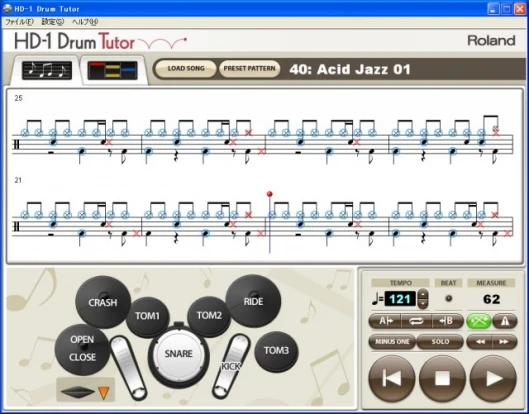Click the rewind button
This screenshot has height=414, width=529.
point(479,342)
